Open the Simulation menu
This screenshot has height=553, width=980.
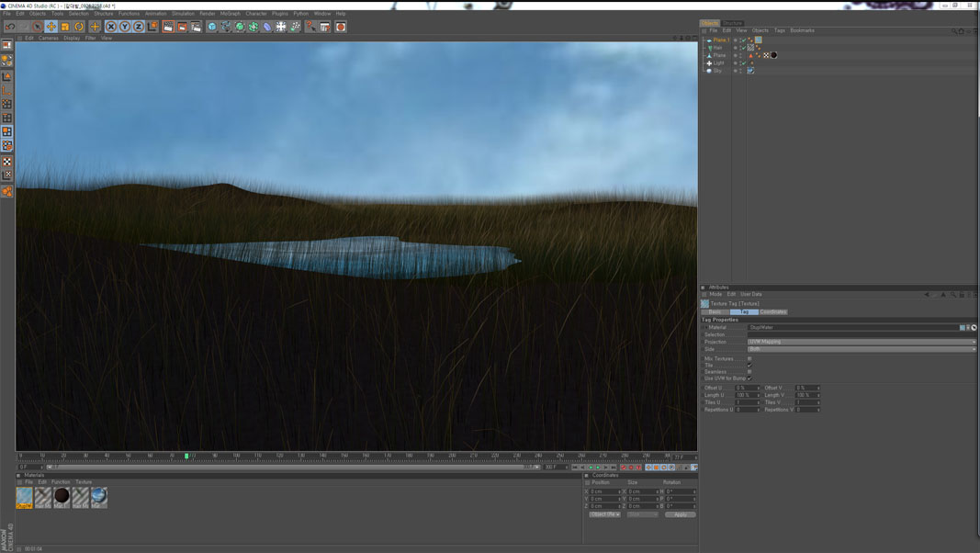click(183, 14)
